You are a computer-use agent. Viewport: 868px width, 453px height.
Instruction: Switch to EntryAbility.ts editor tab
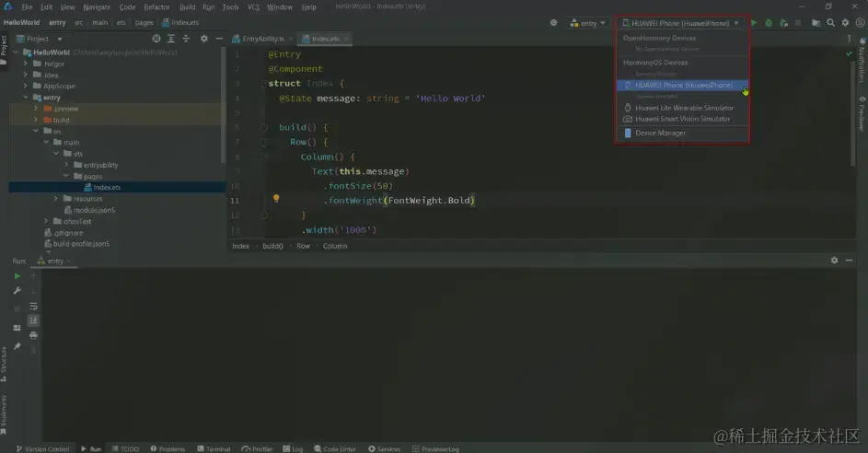262,39
